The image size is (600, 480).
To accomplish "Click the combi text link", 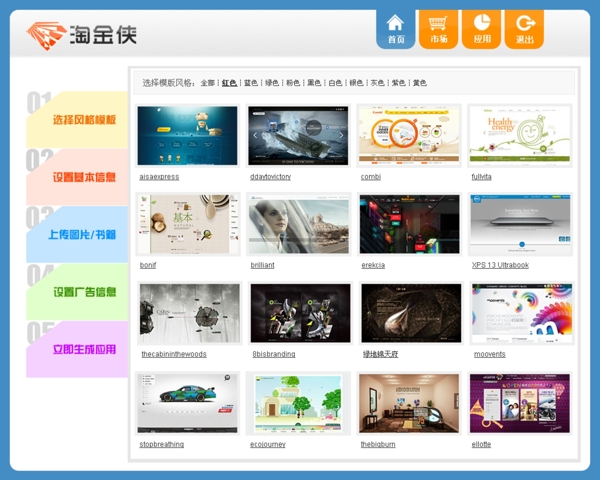I will [371, 177].
